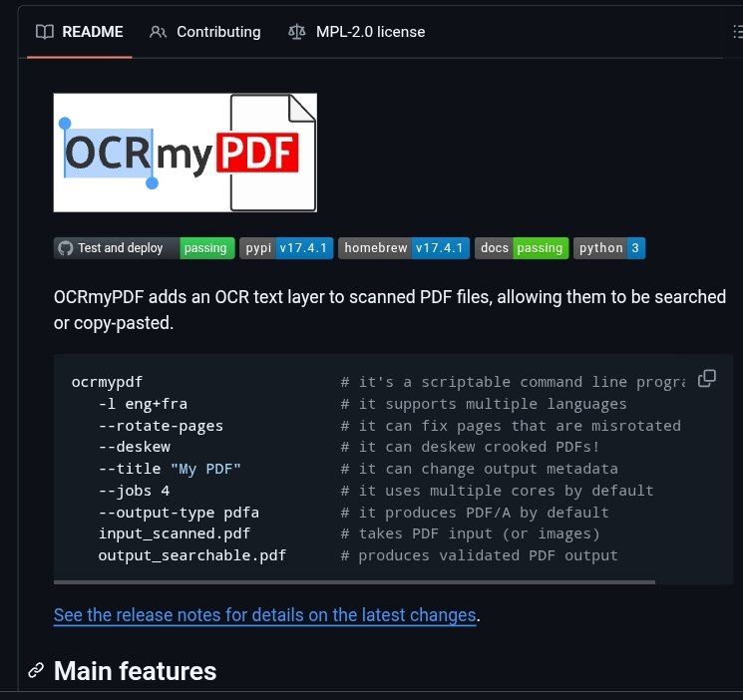The height and width of the screenshot is (700, 743).
Task: Click comment "takes PDF input (or images)"
Action: [x=470, y=533]
